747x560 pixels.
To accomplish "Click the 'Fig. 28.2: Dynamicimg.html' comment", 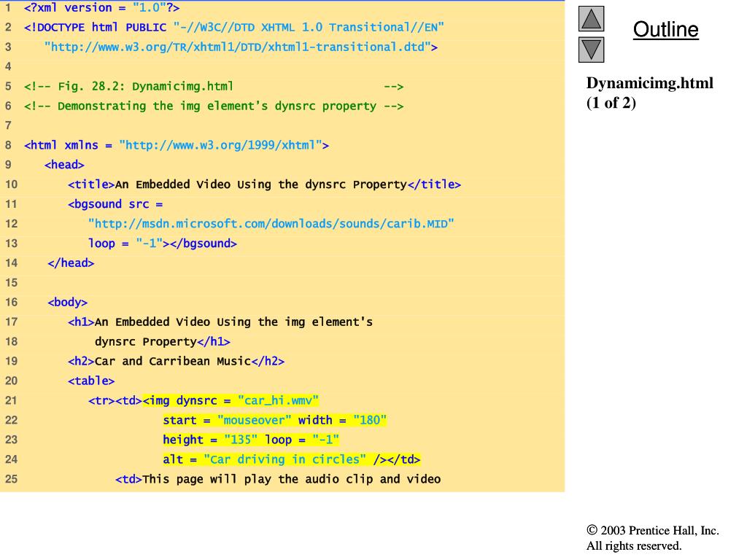I will 214,86.
